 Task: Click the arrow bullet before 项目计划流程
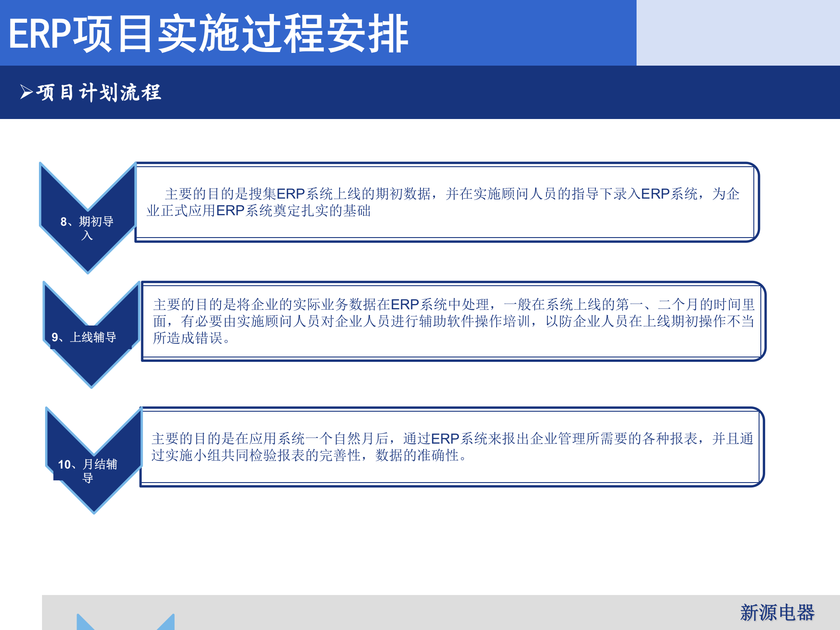(x=25, y=91)
